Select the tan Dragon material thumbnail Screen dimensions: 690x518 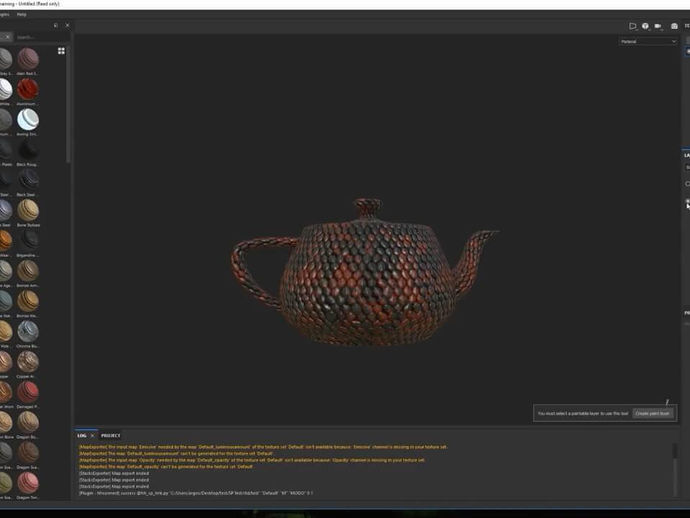pos(28,422)
